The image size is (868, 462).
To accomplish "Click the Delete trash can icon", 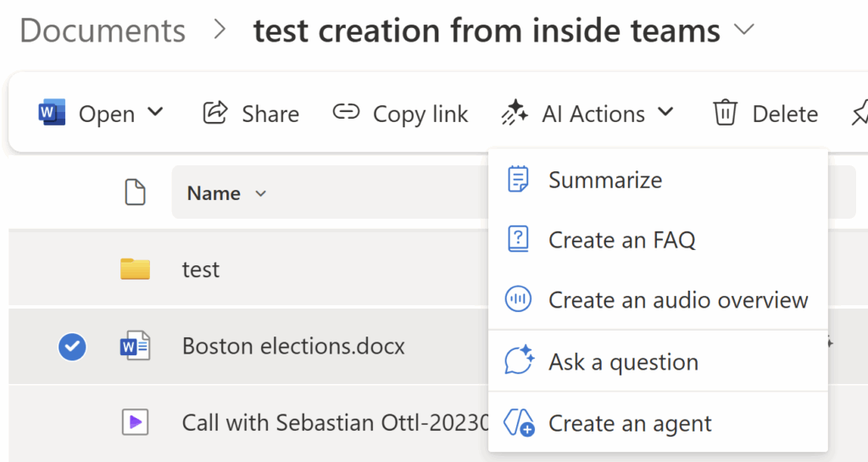I will click(725, 113).
